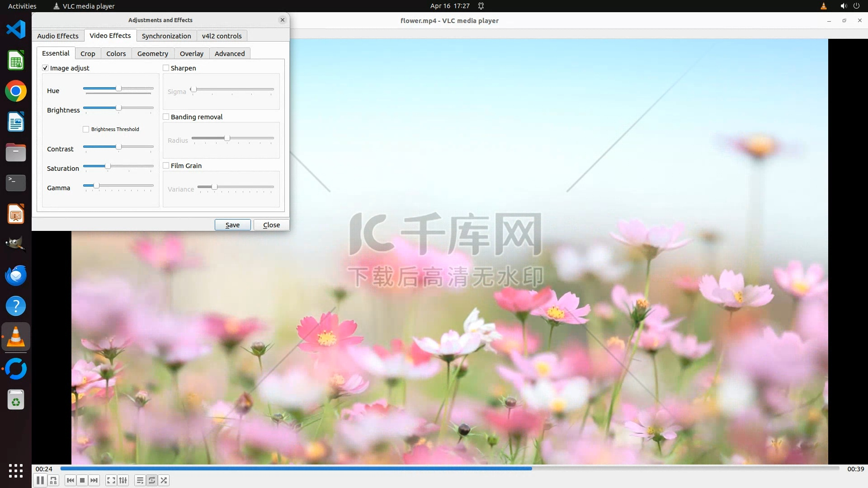Toggle the loop/repeat mode button
The width and height of the screenshot is (868, 488).
coord(152,480)
